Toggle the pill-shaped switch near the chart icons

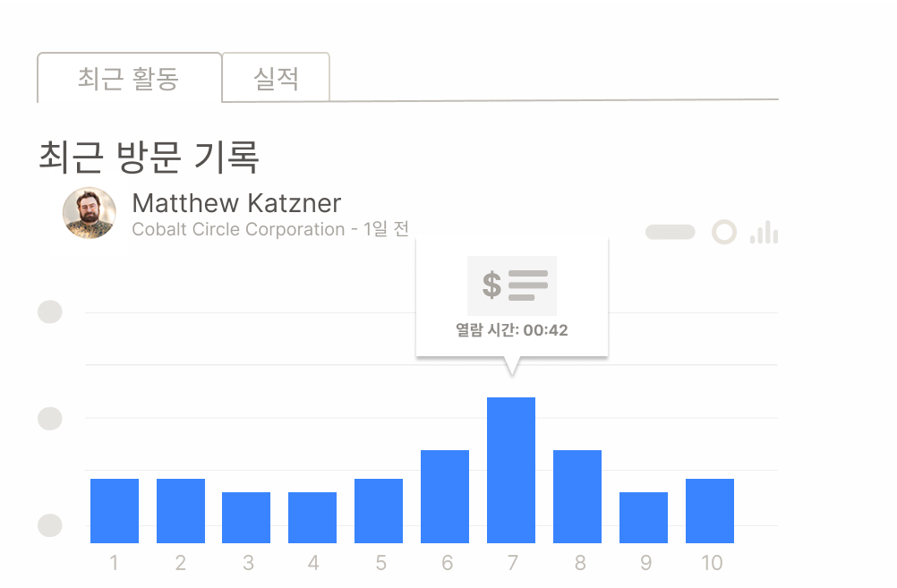(x=671, y=231)
